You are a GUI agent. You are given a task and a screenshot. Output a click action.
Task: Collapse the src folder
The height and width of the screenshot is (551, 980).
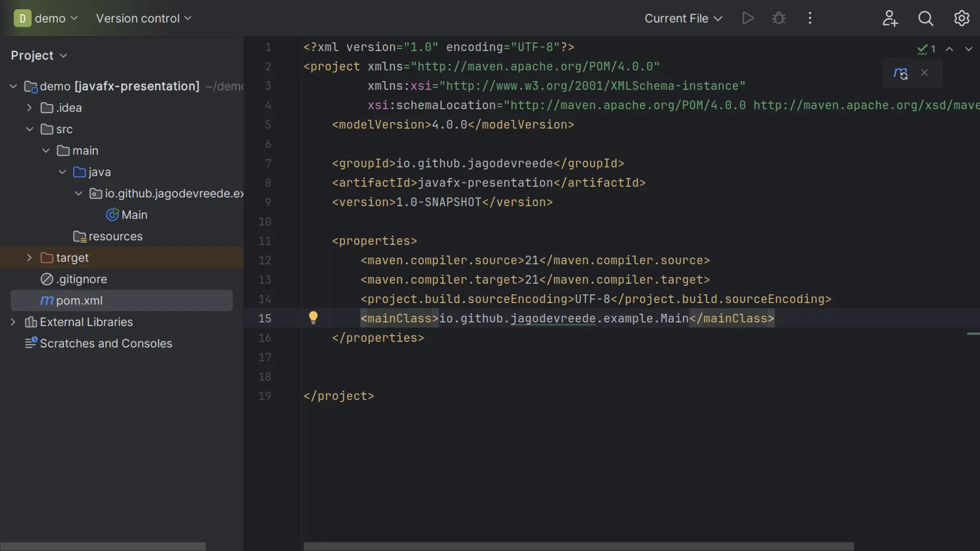pyautogui.click(x=29, y=129)
